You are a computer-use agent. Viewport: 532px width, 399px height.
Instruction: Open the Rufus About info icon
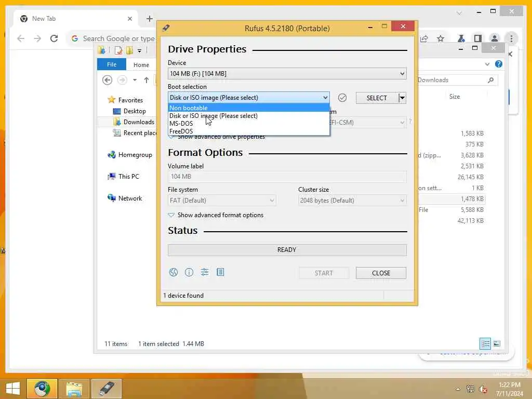pyautogui.click(x=189, y=272)
